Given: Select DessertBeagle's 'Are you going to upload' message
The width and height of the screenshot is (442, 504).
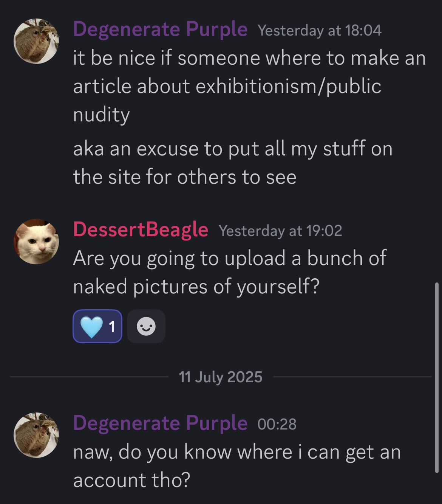Looking at the screenshot, I should 230,272.
